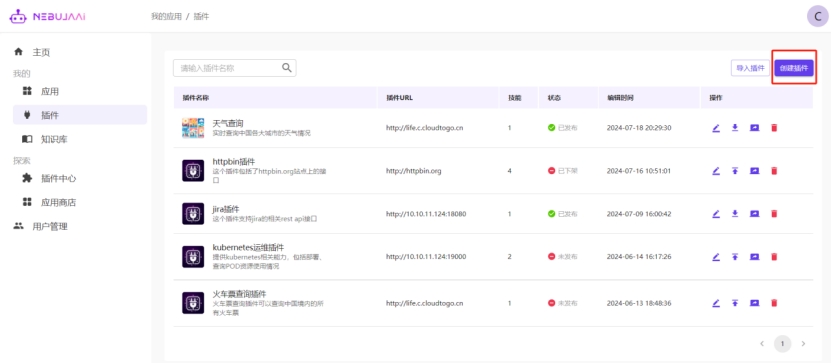Edit the 天气查询 plugin with pencil icon
Image resolution: width=831 pixels, height=363 pixels.
click(x=716, y=128)
